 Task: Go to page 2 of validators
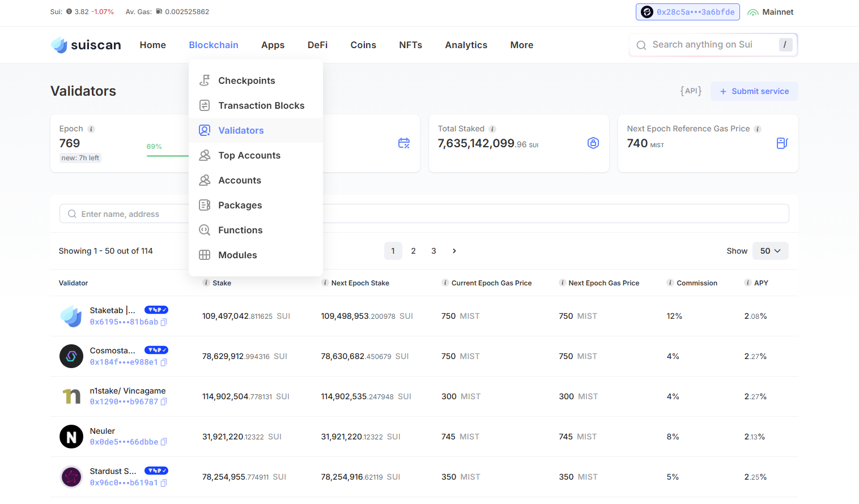click(414, 251)
